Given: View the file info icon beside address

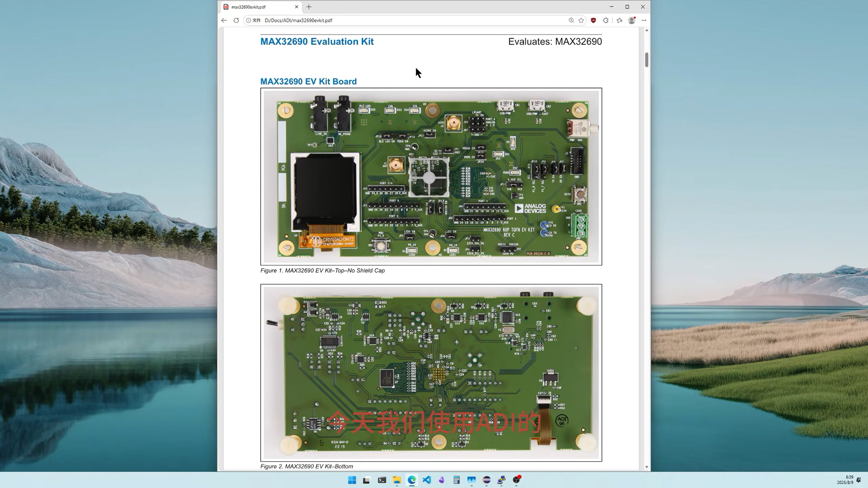Looking at the screenshot, I should (x=249, y=20).
